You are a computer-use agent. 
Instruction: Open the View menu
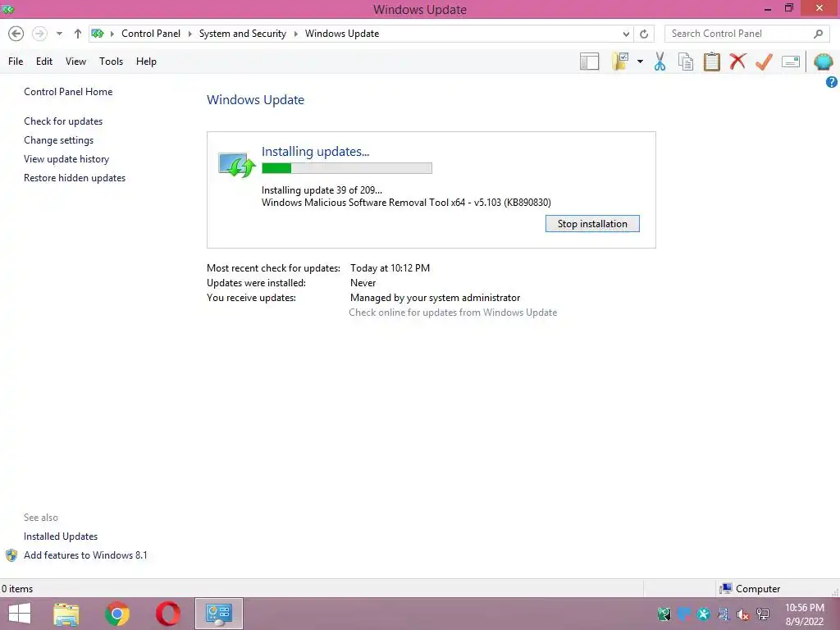(x=75, y=62)
